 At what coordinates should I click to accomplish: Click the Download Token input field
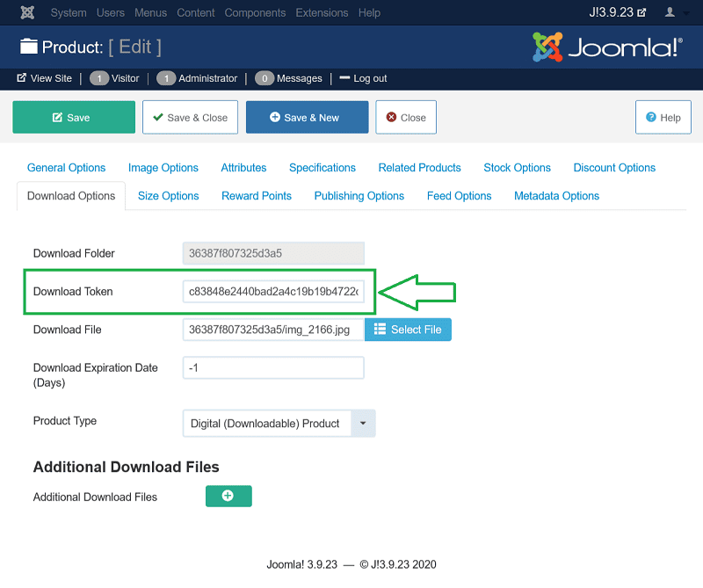click(x=273, y=291)
